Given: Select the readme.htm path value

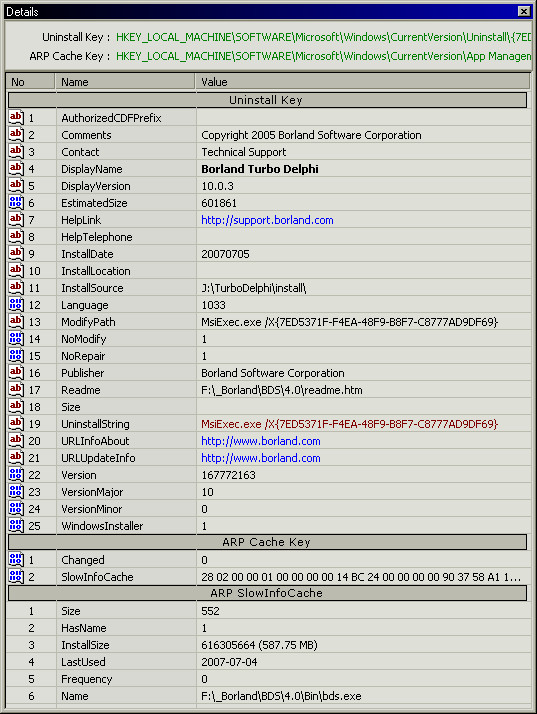Looking at the screenshot, I should (282, 390).
